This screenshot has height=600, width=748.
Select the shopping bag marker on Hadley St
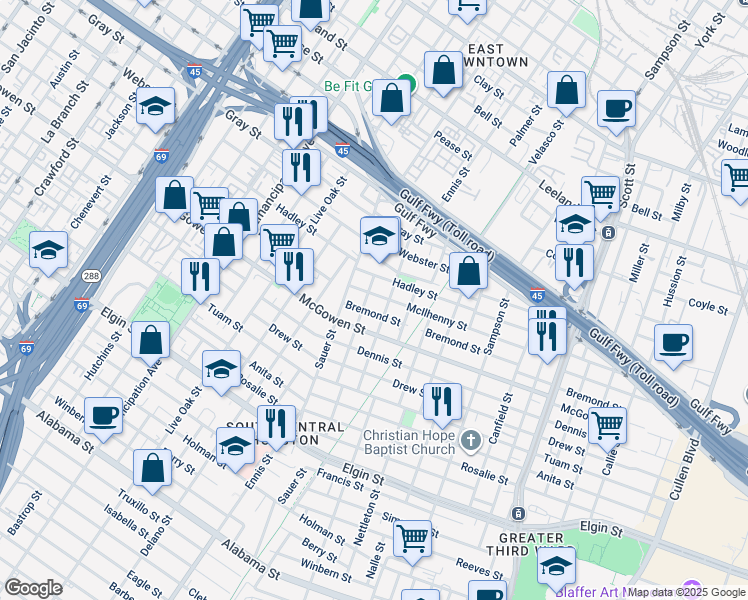tap(468, 274)
